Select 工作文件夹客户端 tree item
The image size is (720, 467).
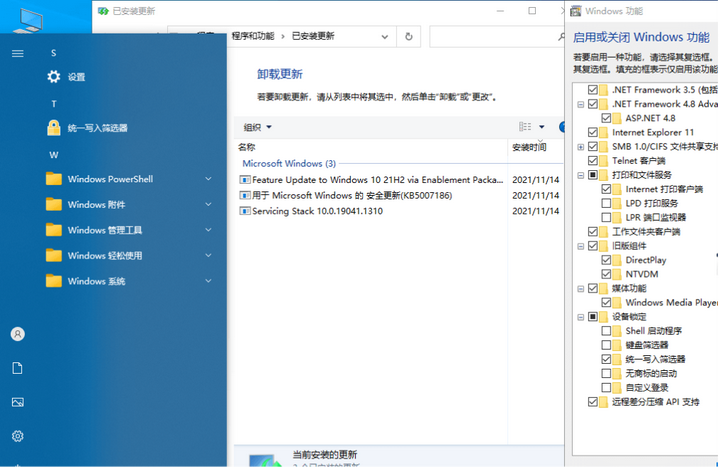646,231
